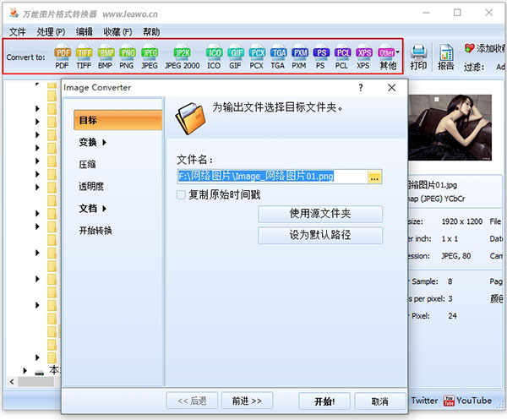Image resolution: width=507 pixels, height=420 pixels.
Task: Select 透明度 in the dialog sidebar
Action: [x=91, y=186]
